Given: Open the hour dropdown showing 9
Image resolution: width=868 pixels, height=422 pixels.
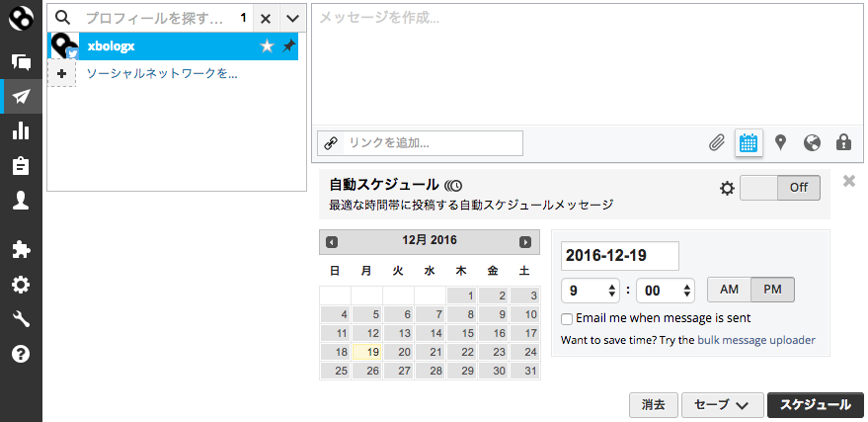Looking at the screenshot, I should [x=591, y=291].
